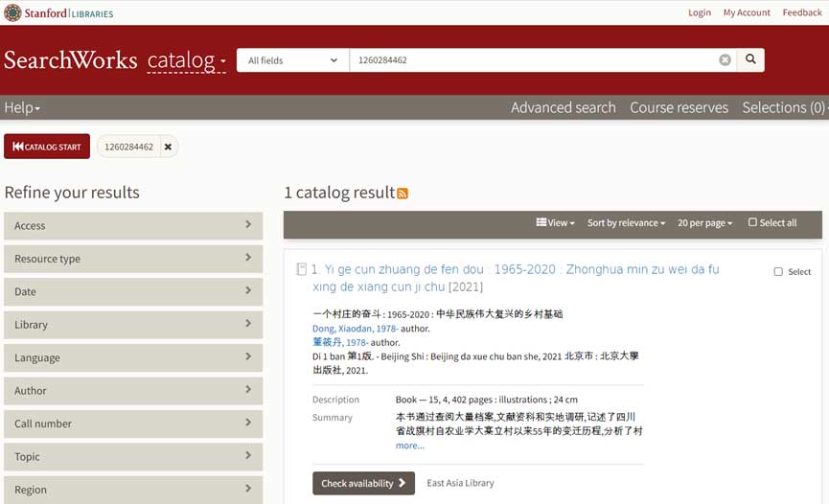This screenshot has width=829, height=504.
Task: Clear the search box with X icon
Action: tap(725, 60)
